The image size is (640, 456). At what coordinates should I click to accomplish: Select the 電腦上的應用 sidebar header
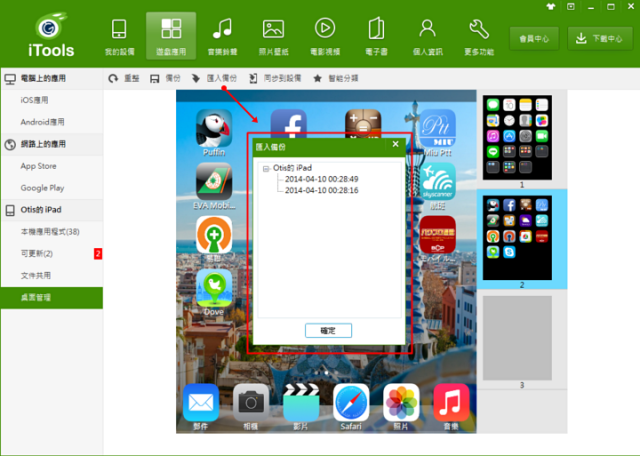click(52, 78)
